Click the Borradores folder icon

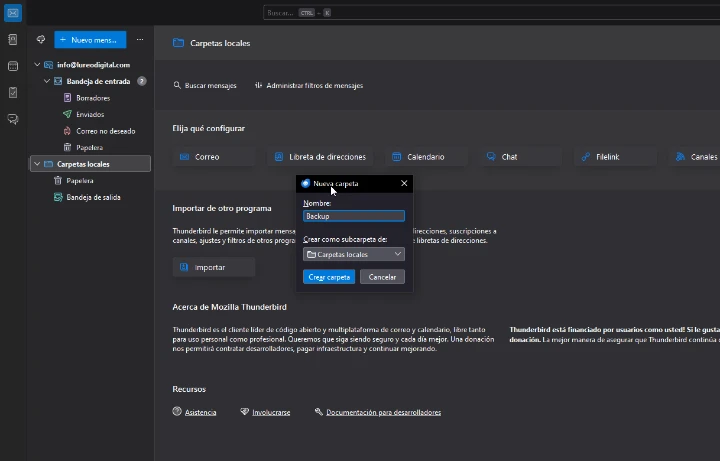68,98
